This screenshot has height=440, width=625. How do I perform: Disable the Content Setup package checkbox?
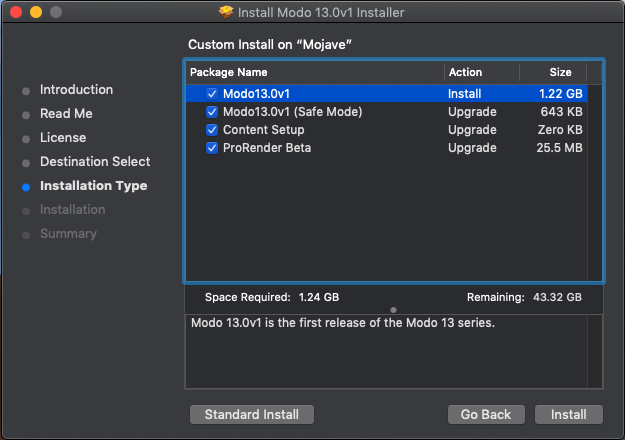pos(212,130)
